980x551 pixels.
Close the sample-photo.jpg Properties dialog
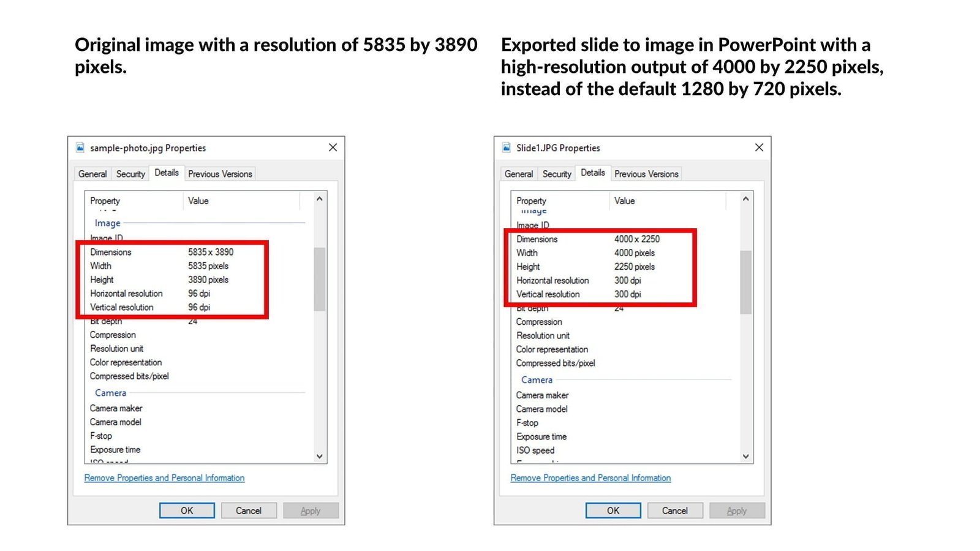pyautogui.click(x=333, y=148)
